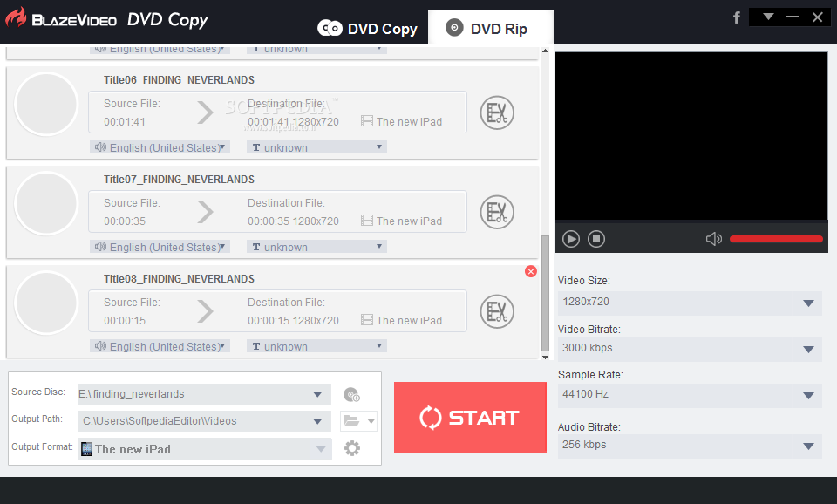Open Title07 subtitle unknown dropdown
Viewport: 837px width, 504px height.
coord(316,247)
